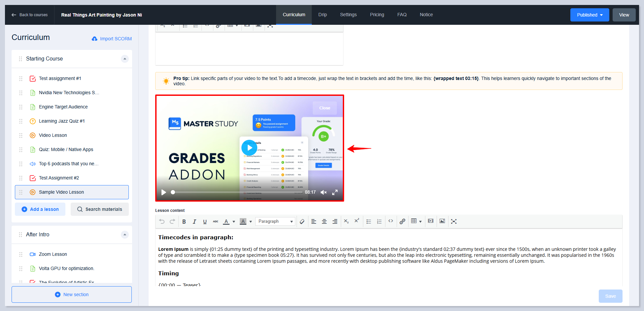This screenshot has width=644, height=311.
Task: Insert a bulleted list in lesson content
Action: pyautogui.click(x=369, y=221)
